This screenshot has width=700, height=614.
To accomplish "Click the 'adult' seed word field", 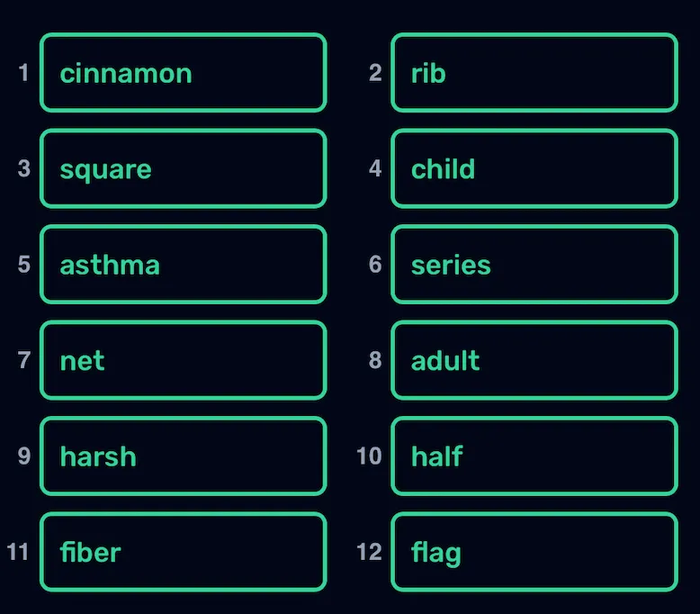I will click(x=534, y=360).
